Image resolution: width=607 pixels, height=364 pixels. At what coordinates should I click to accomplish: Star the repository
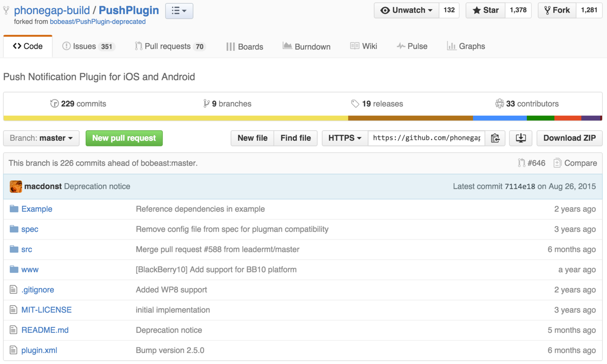coord(485,10)
